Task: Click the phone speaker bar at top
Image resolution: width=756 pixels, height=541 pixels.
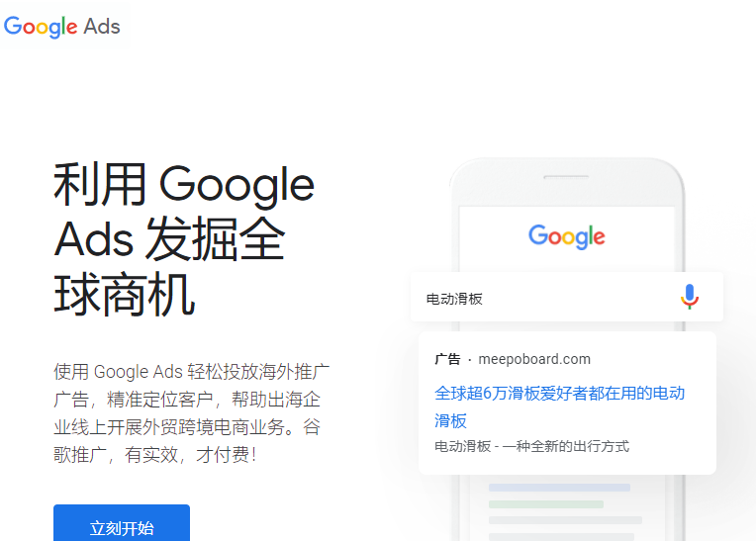Action: click(x=566, y=177)
